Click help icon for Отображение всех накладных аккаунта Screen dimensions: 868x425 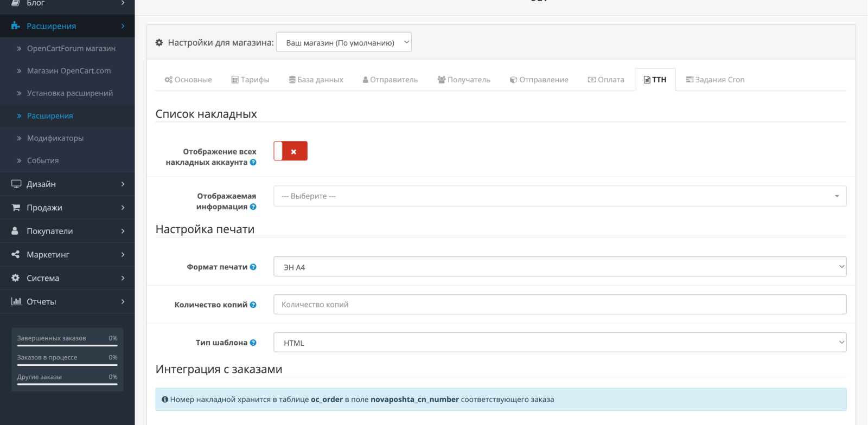pos(253,162)
